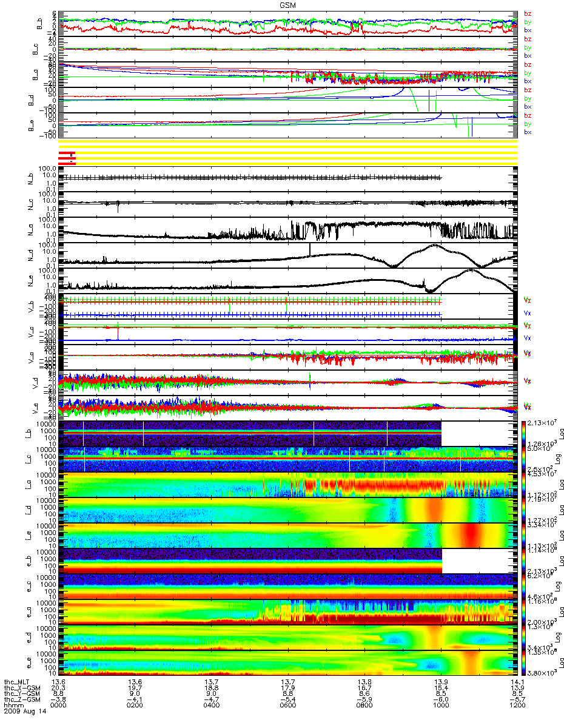Select the by legend of B_a panel
Screen dimensions: 564x728
coord(528,73)
